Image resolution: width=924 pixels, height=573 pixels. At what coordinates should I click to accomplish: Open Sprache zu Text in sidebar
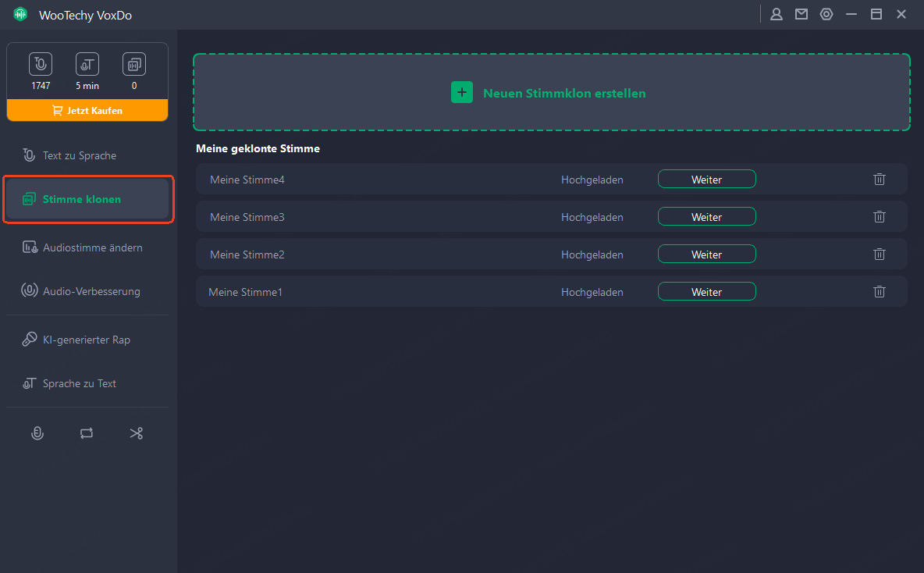(x=80, y=383)
